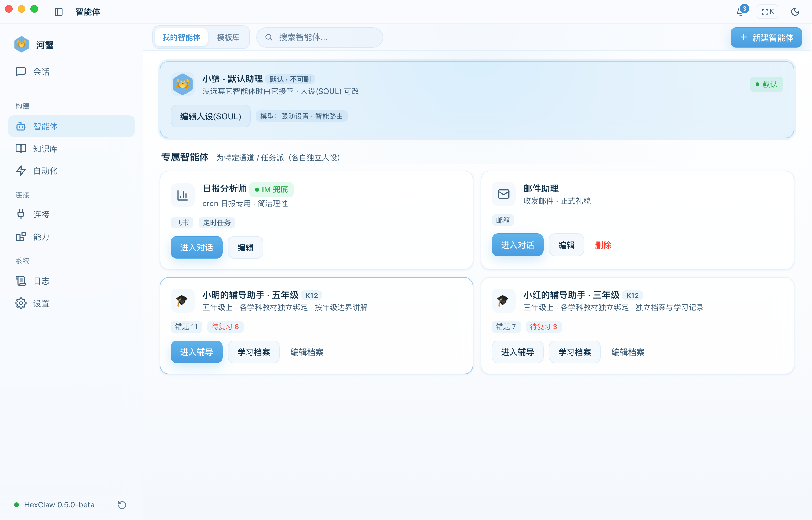Click the 错题 7 tag
This screenshot has width=812, height=520.
[x=506, y=327]
